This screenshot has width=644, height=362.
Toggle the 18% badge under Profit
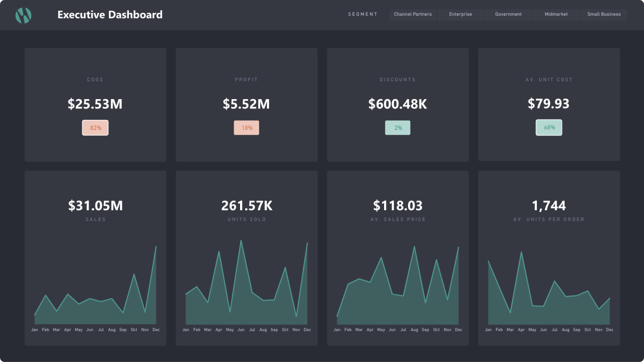tap(247, 127)
